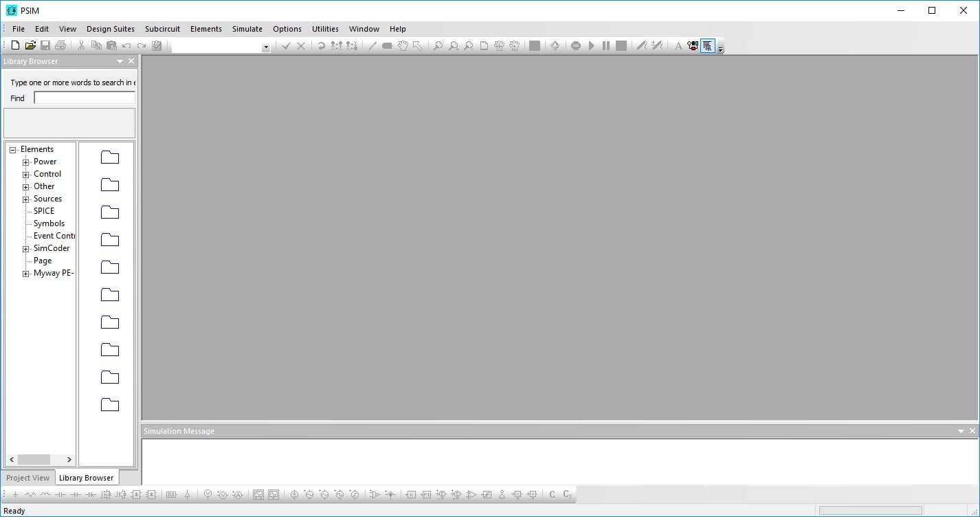
Task: Open the File menu
Action: point(19,29)
